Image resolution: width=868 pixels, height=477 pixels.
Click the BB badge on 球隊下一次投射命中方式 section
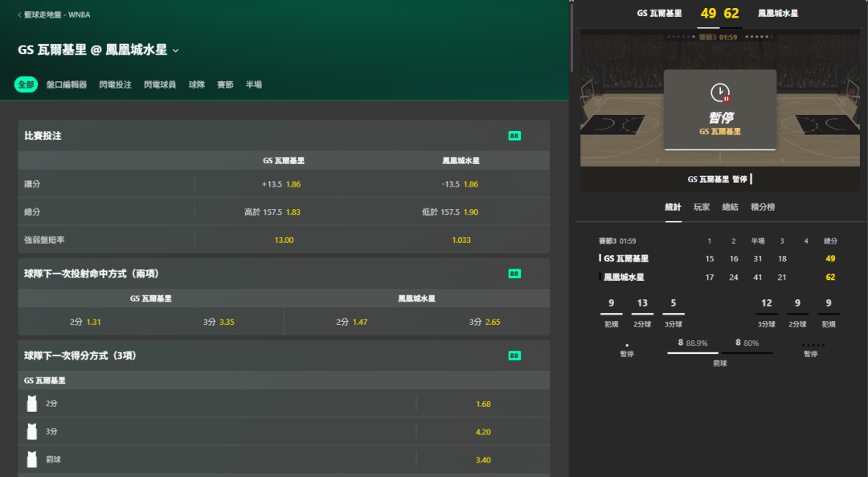(514, 273)
